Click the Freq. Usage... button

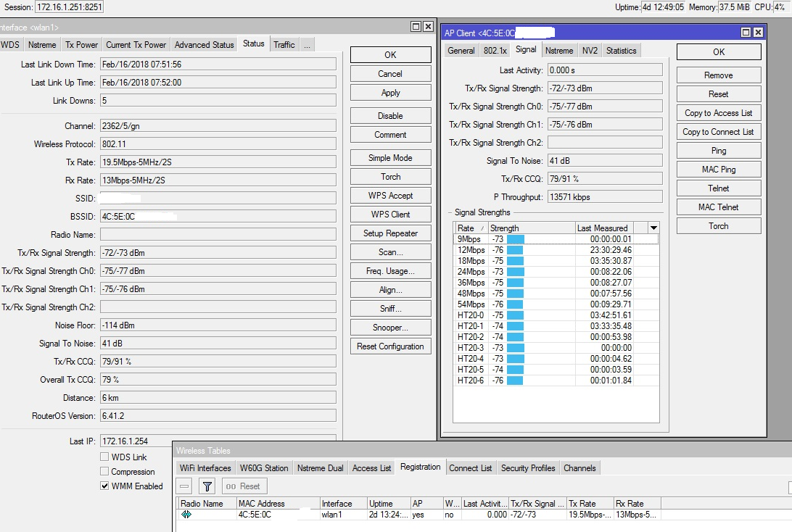point(390,271)
